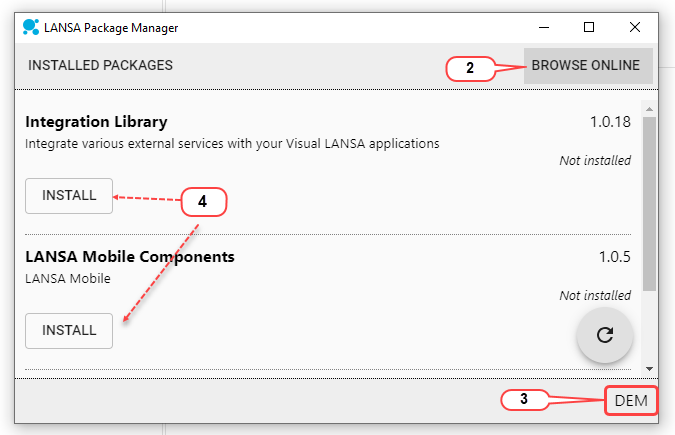Click Integration Library's Not installed status
Viewport: 675px width, 435px height.
click(x=595, y=160)
